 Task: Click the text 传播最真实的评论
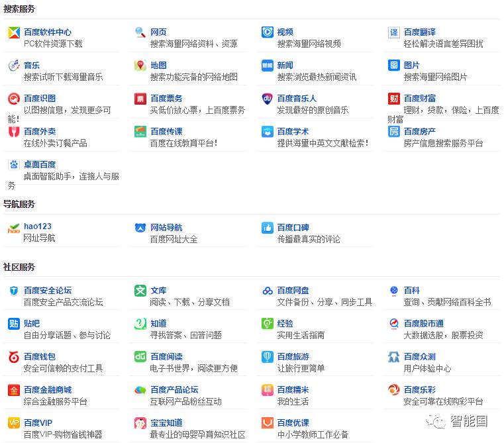(x=309, y=240)
